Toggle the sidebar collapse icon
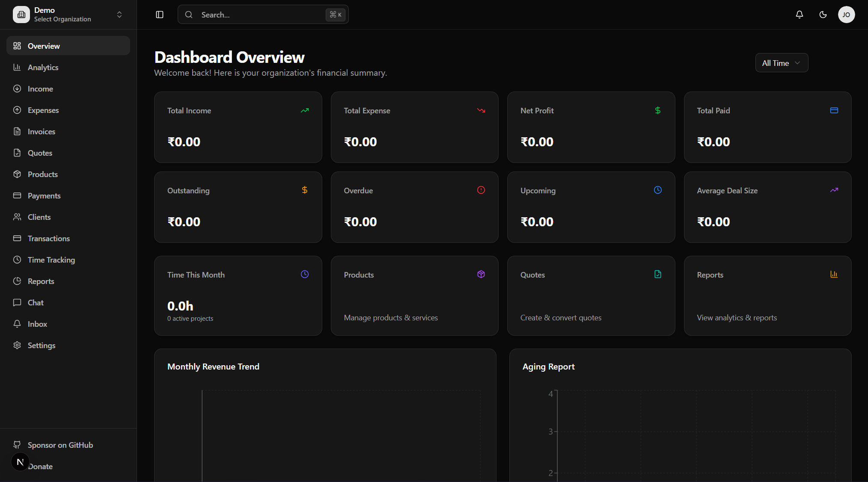 [160, 15]
